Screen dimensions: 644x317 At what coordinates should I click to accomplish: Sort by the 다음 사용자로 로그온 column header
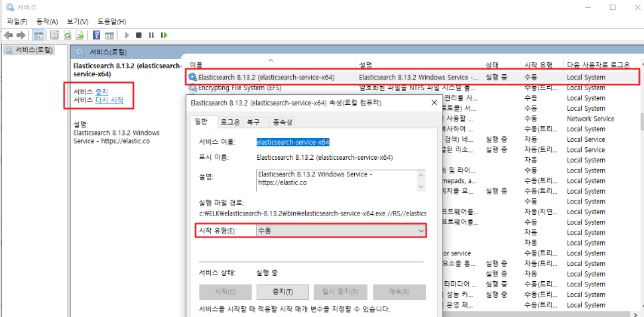(598, 64)
